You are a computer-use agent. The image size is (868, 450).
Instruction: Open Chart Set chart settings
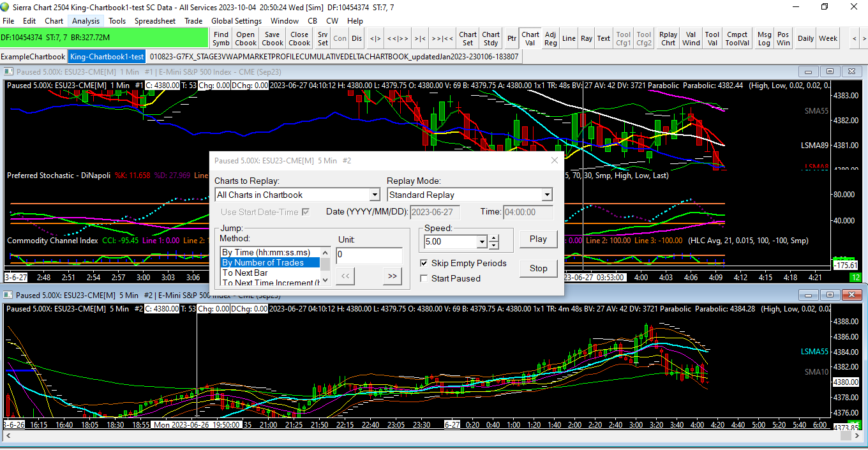click(468, 38)
